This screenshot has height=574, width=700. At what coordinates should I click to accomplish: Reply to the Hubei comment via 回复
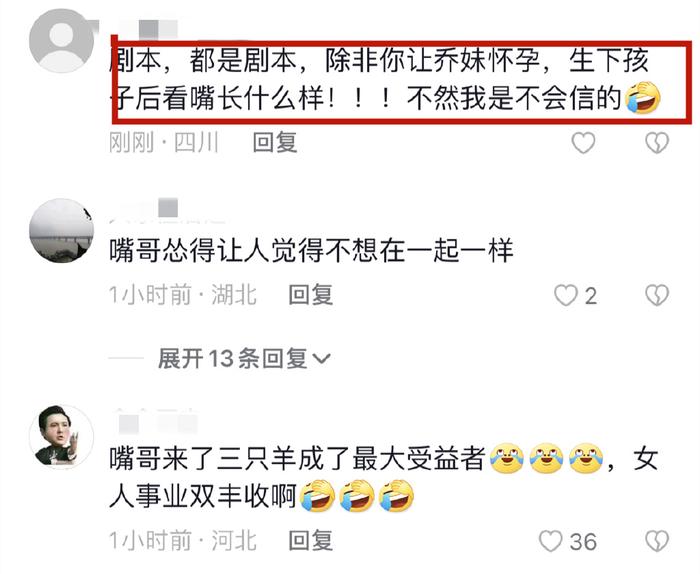(311, 295)
